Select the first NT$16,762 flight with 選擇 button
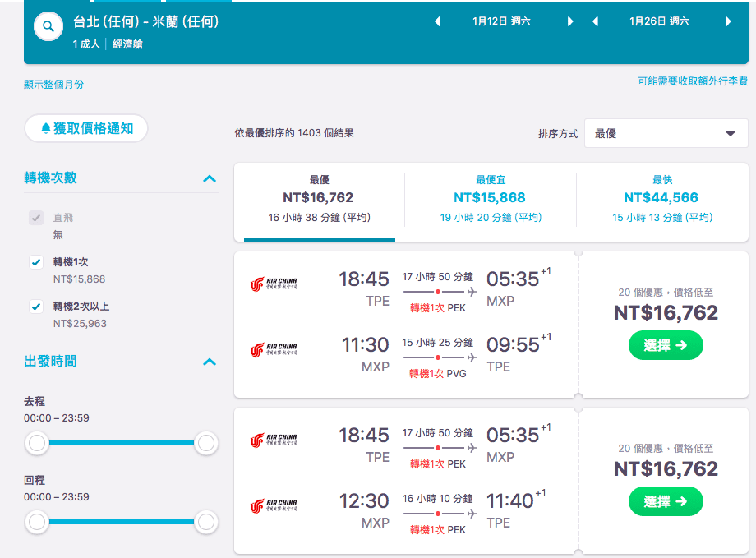 [x=666, y=345]
